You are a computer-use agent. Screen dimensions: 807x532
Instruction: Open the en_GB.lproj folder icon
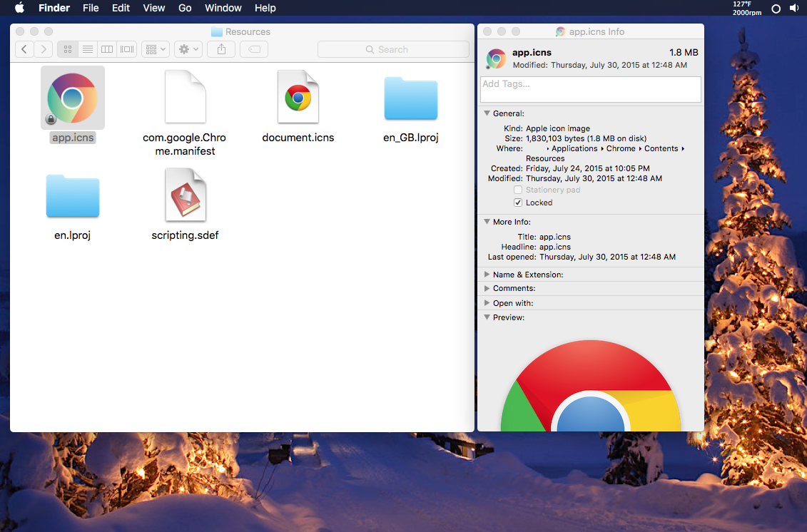tap(411, 98)
